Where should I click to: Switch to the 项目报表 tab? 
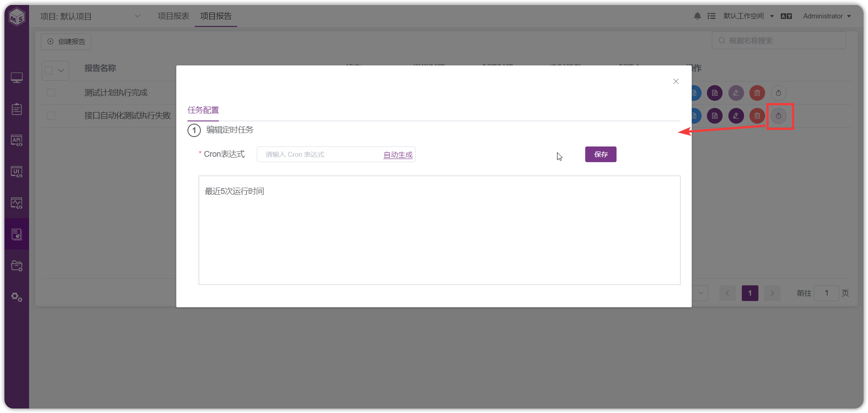pyautogui.click(x=173, y=16)
